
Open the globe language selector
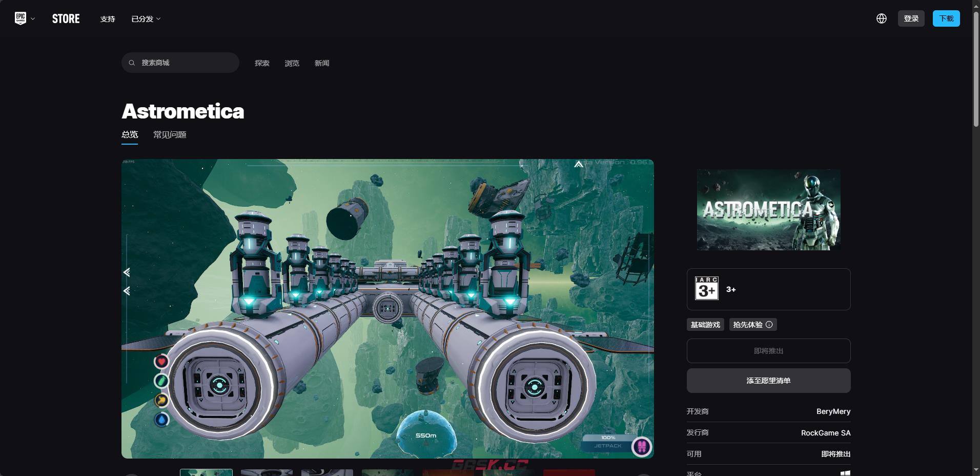[882, 18]
